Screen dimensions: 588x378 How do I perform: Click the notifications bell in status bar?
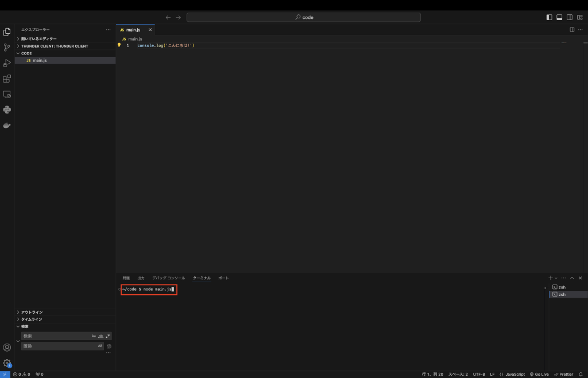(581, 374)
